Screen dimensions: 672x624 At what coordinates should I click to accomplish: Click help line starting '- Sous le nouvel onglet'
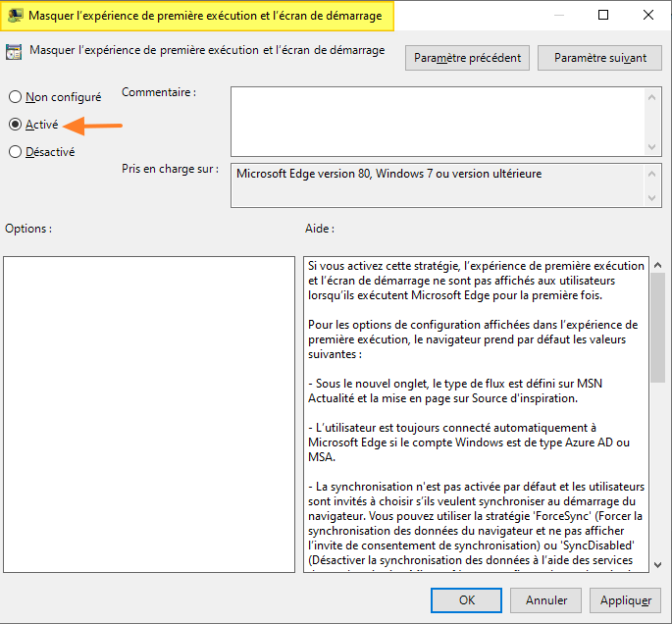(455, 390)
